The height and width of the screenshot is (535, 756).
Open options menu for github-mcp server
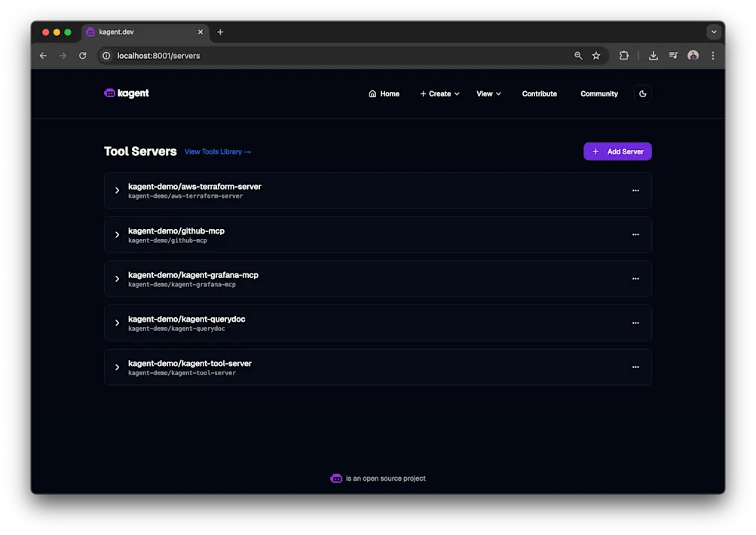click(635, 234)
